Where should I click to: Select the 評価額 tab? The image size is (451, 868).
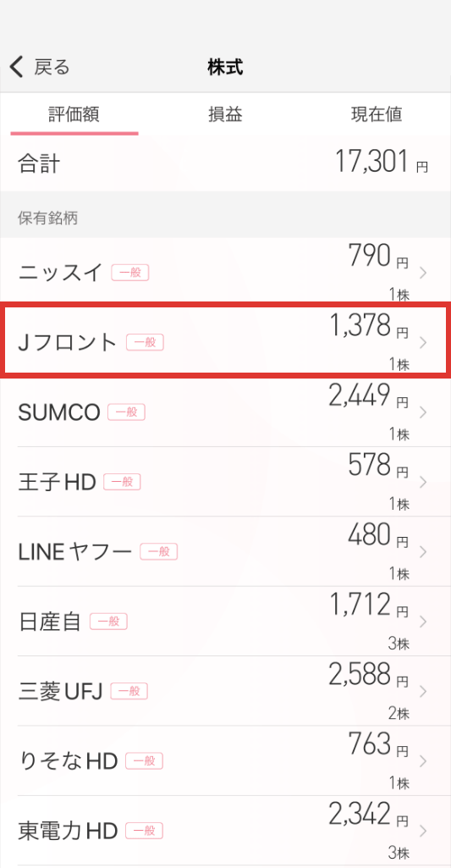pyautogui.click(x=74, y=114)
